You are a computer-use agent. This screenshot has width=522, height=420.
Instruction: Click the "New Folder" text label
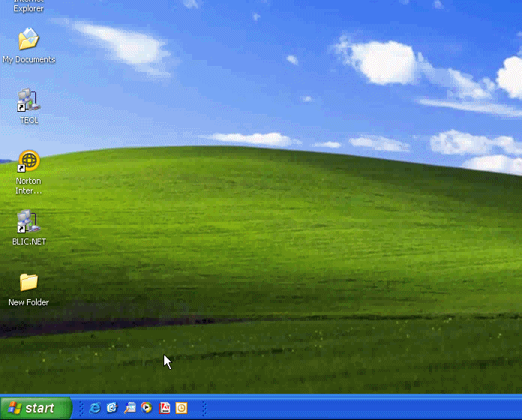[x=28, y=303]
